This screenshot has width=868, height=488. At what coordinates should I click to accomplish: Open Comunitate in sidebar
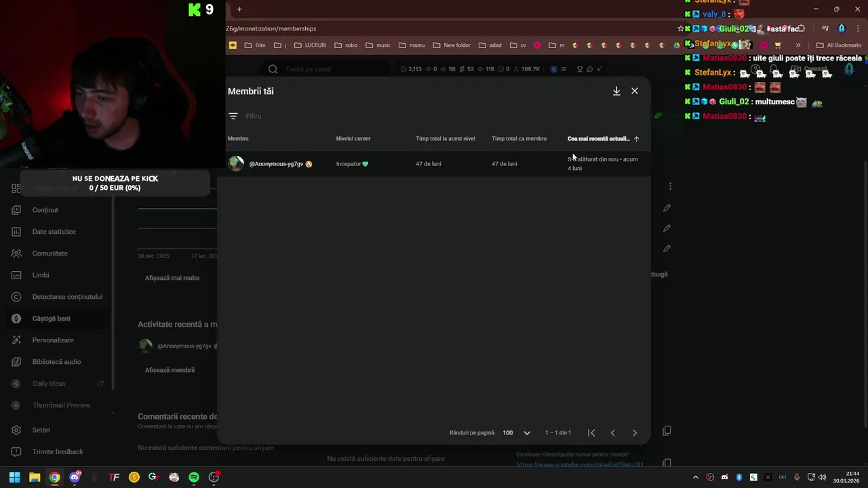pos(50,253)
